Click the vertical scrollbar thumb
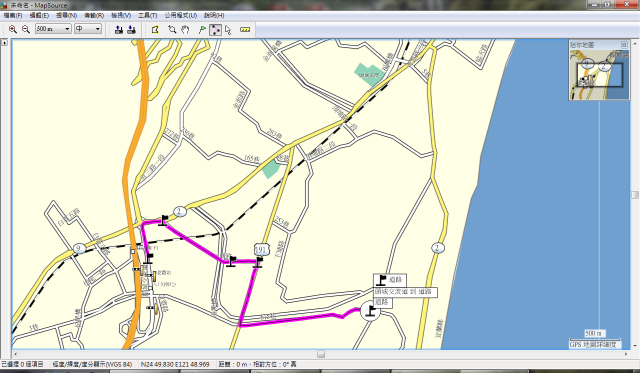The width and height of the screenshot is (640, 373). click(635, 195)
